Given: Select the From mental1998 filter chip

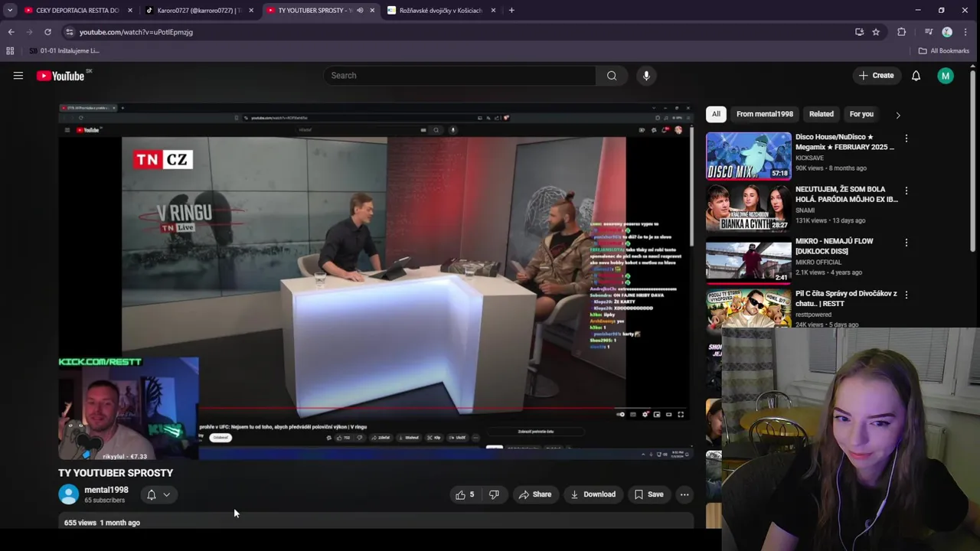Looking at the screenshot, I should (x=765, y=114).
